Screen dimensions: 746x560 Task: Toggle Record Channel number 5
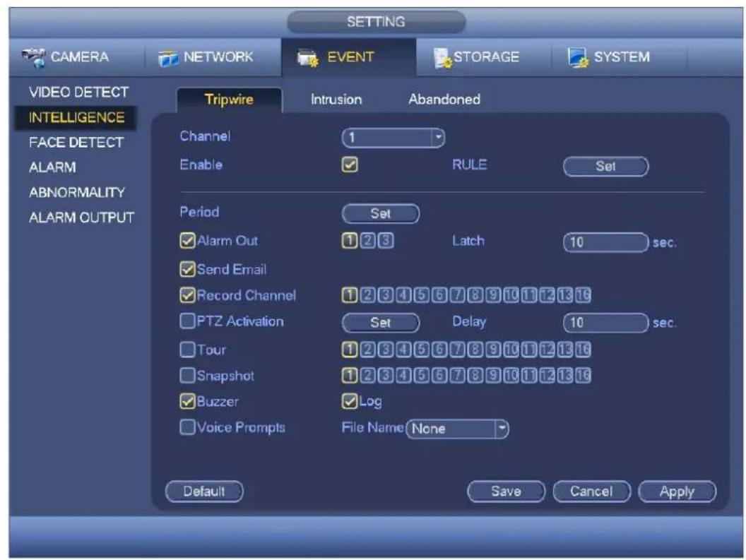click(x=421, y=295)
